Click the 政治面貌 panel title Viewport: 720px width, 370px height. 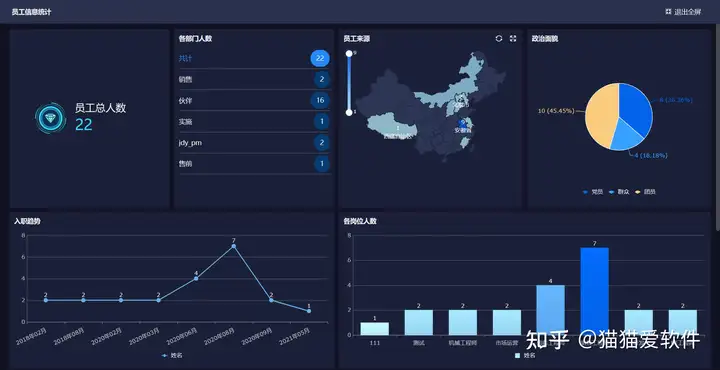click(545, 39)
